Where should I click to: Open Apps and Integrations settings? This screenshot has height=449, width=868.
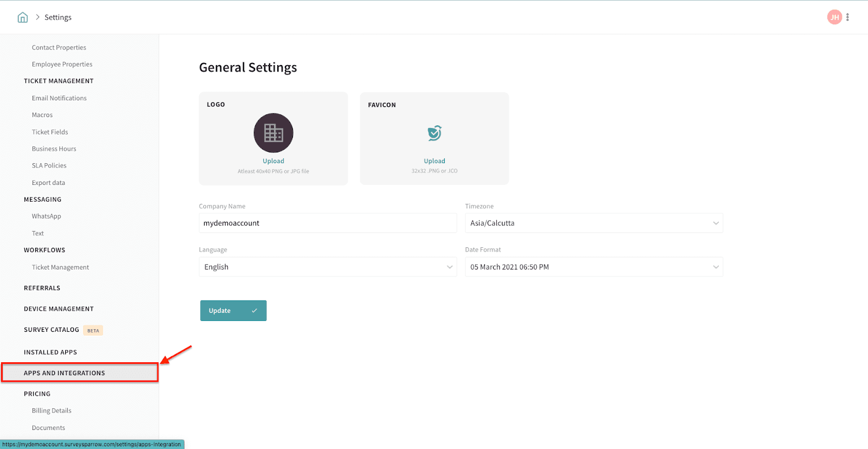pyautogui.click(x=65, y=373)
